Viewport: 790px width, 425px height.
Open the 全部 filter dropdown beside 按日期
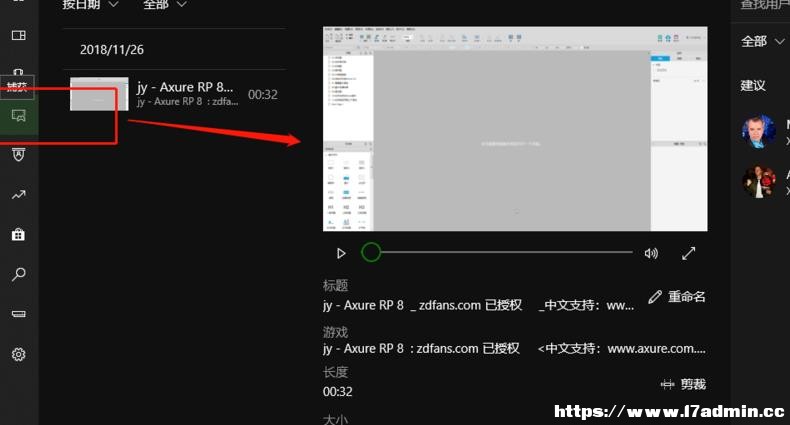[x=165, y=5]
